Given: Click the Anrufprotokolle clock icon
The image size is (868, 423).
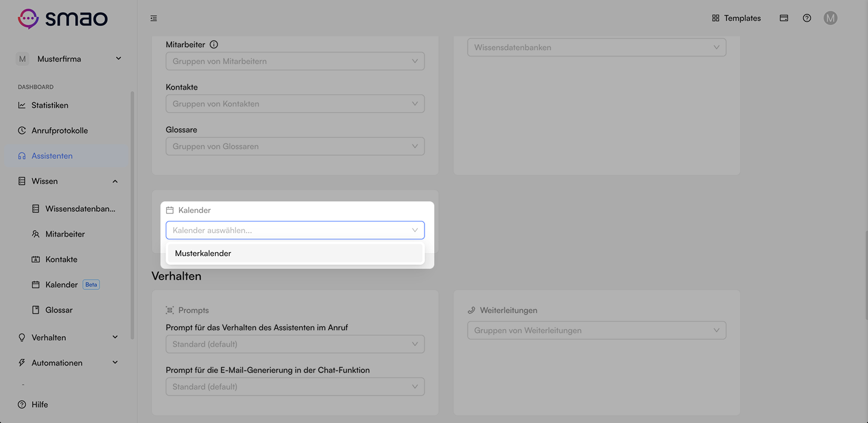Looking at the screenshot, I should point(22,131).
